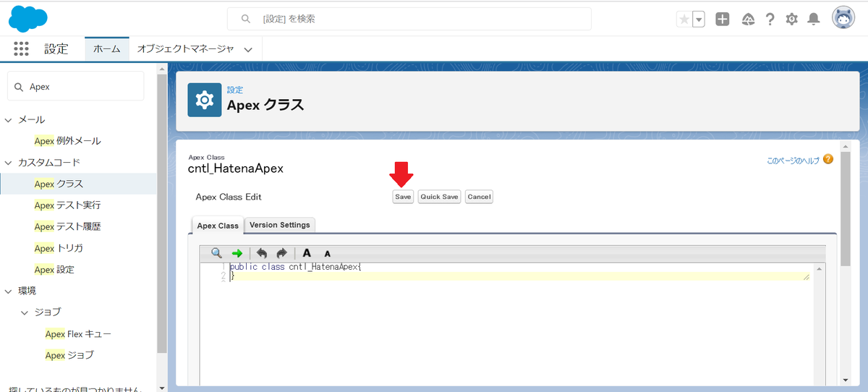The height and width of the screenshot is (392, 868).
Task: Click the Salesforce cloud logo
Action: [x=27, y=19]
